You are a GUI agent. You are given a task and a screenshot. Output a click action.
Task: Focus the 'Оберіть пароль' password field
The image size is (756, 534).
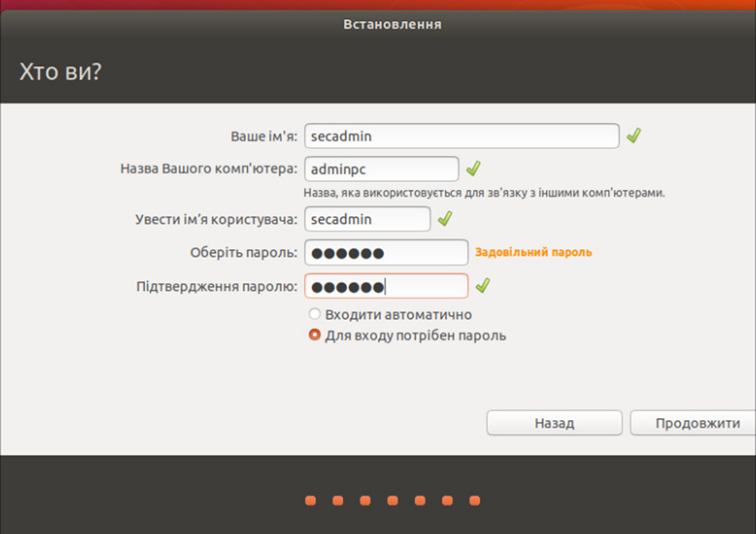tap(386, 253)
